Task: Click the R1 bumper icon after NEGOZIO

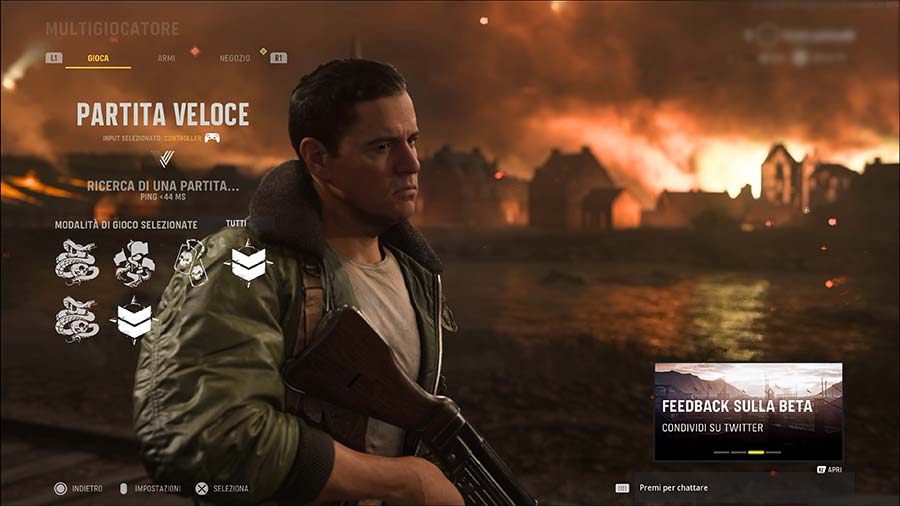Action: (278, 58)
